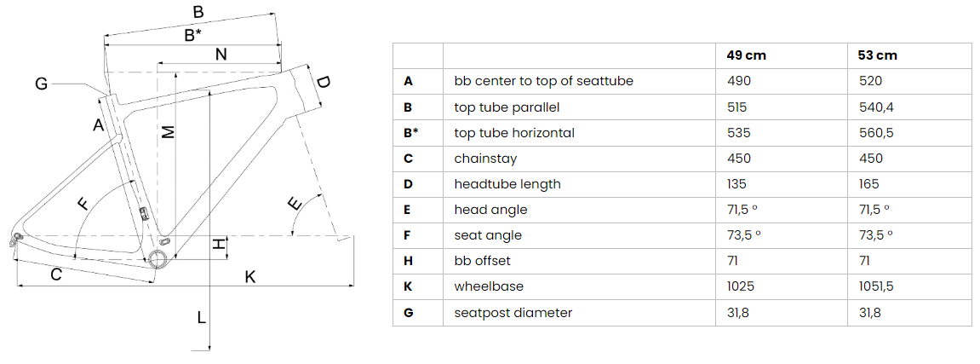Select the bb center to top of seattube row
The width and height of the screenshot is (980, 364).
(682, 81)
